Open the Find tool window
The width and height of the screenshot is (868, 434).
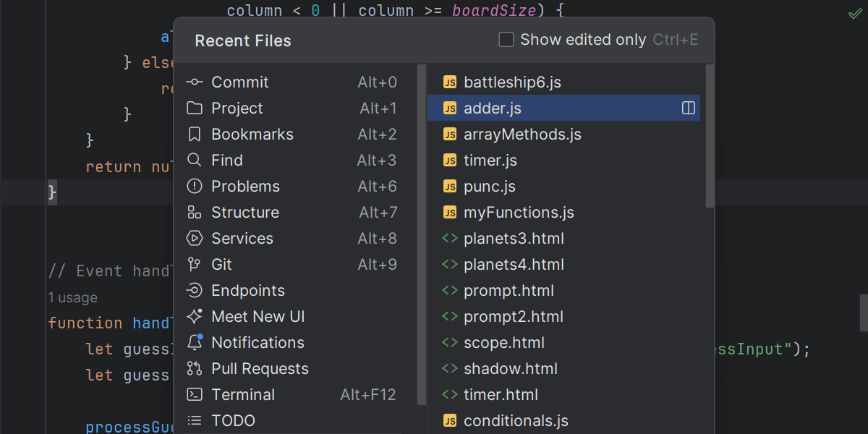coord(226,161)
